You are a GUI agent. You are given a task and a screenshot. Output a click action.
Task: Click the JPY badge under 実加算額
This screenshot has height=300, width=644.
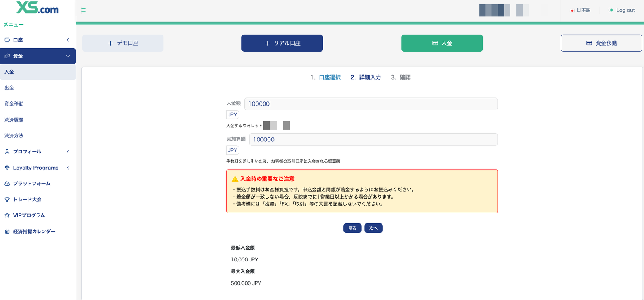tap(233, 150)
